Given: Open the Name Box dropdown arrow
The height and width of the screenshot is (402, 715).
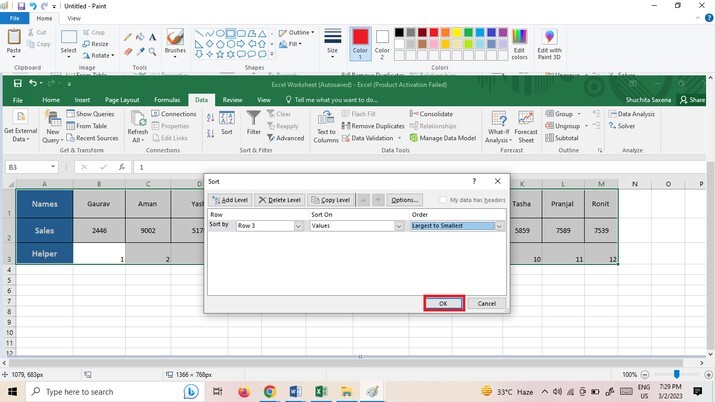Looking at the screenshot, I should (x=53, y=167).
